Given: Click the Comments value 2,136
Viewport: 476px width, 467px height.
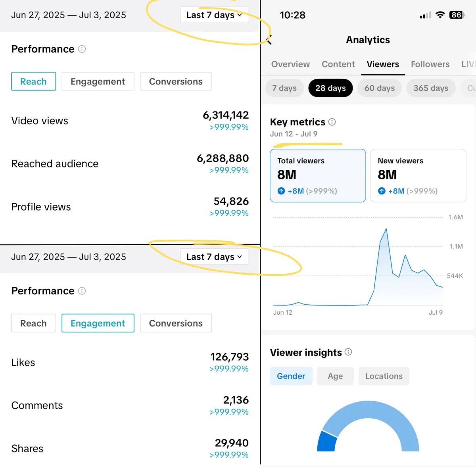Looking at the screenshot, I should (236, 400).
